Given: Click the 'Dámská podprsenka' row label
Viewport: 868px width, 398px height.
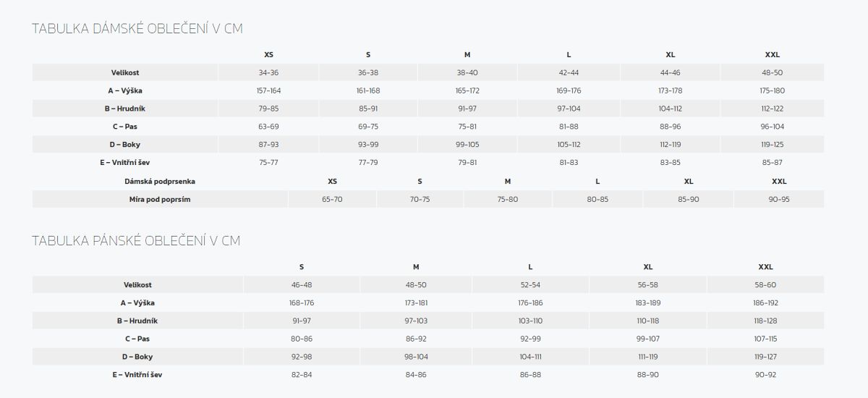Looking at the screenshot, I should click(160, 182).
